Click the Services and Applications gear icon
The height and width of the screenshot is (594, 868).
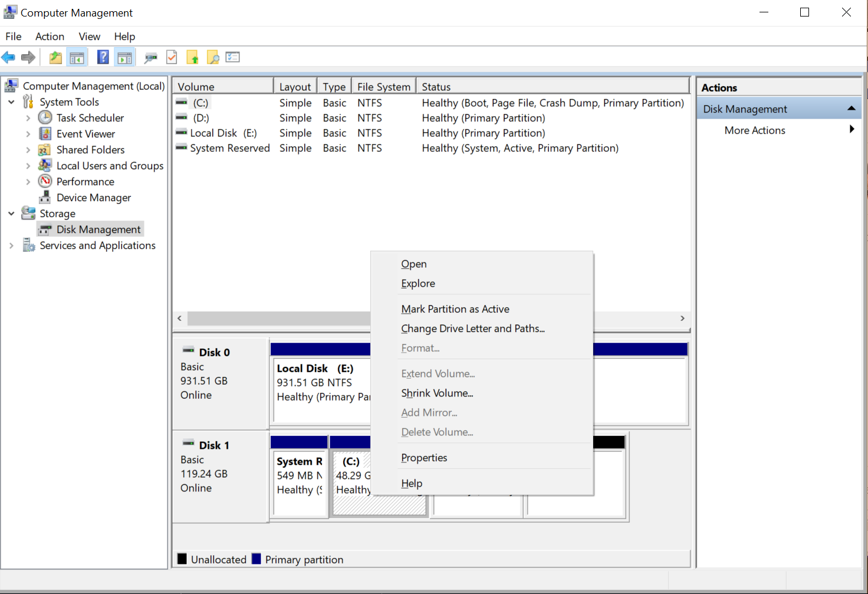28,245
